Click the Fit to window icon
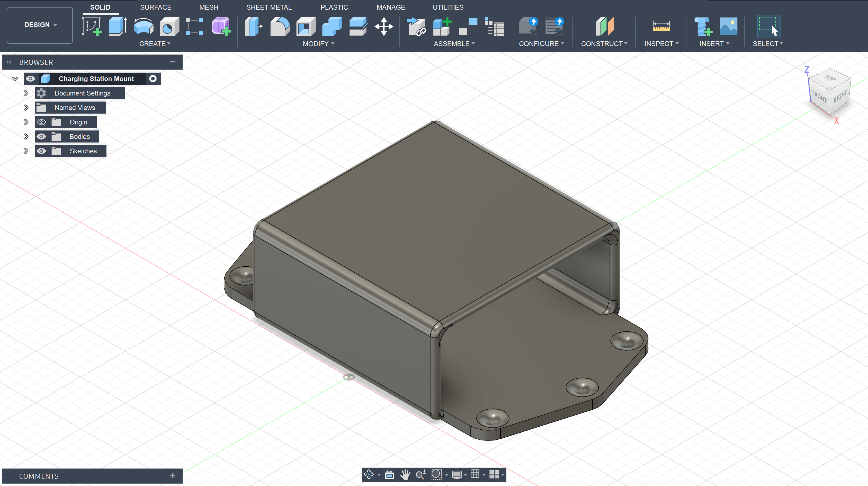This screenshot has height=486, width=868. click(x=436, y=474)
